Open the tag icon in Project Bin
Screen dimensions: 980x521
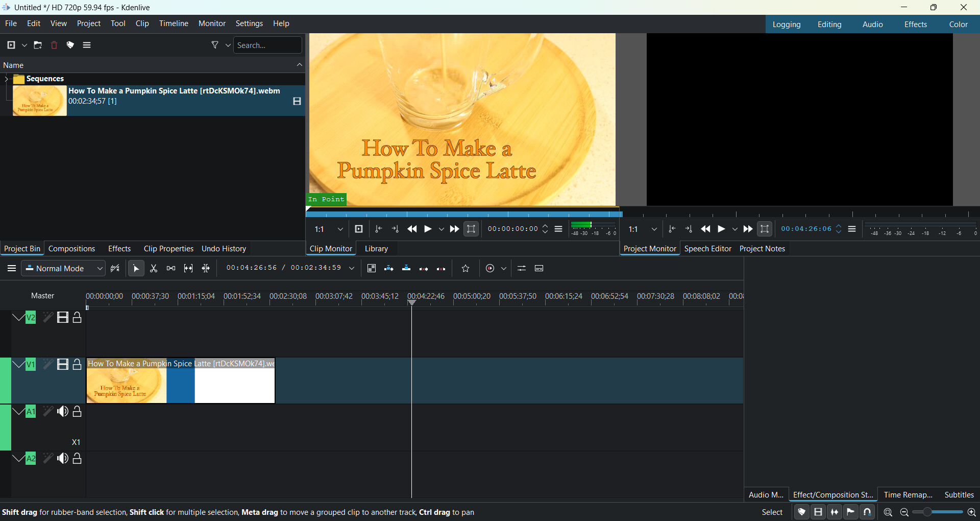[x=70, y=45]
